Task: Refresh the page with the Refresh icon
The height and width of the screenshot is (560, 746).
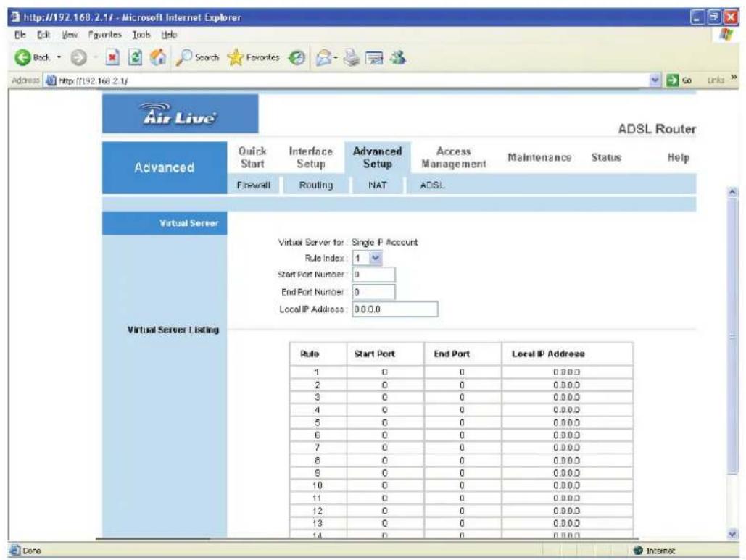Action: (x=136, y=57)
